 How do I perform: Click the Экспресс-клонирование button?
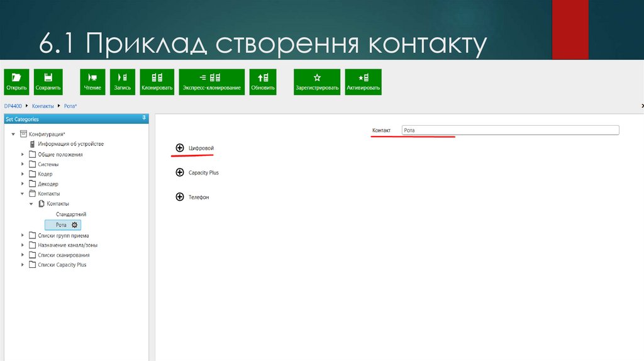(x=211, y=82)
